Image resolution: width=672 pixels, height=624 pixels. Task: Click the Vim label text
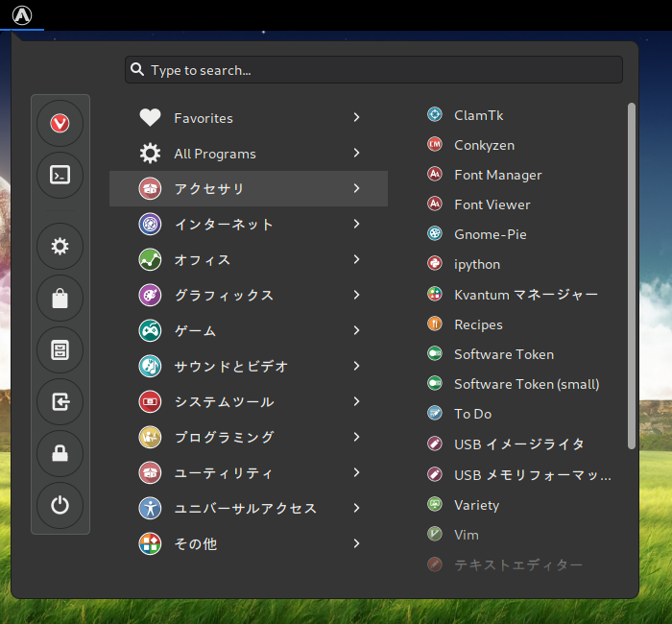click(467, 535)
